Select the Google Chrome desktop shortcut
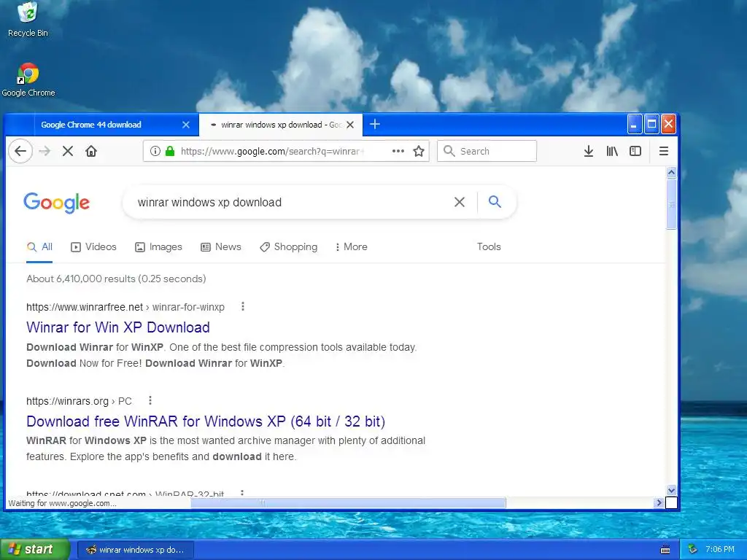This screenshot has height=560, width=747. [28, 80]
